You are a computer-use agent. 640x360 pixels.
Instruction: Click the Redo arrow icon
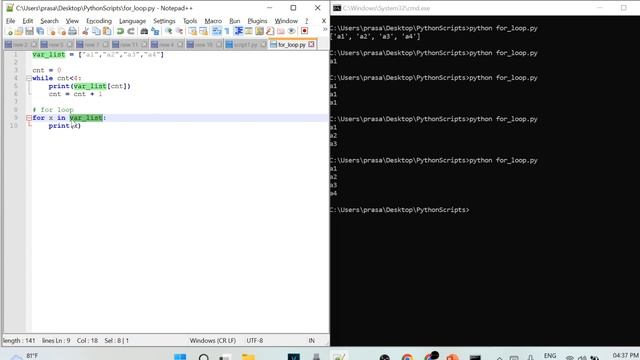pos(131,31)
